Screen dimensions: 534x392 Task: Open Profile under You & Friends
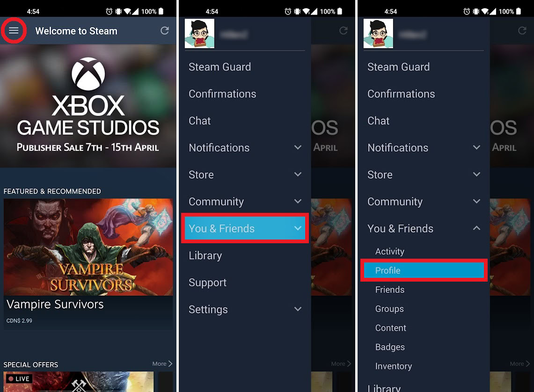coord(424,270)
